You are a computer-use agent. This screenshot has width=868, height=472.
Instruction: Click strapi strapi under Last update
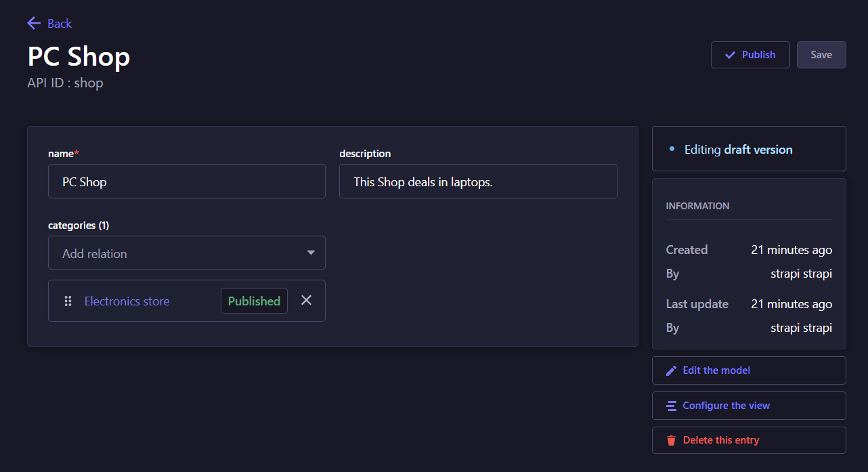click(801, 328)
